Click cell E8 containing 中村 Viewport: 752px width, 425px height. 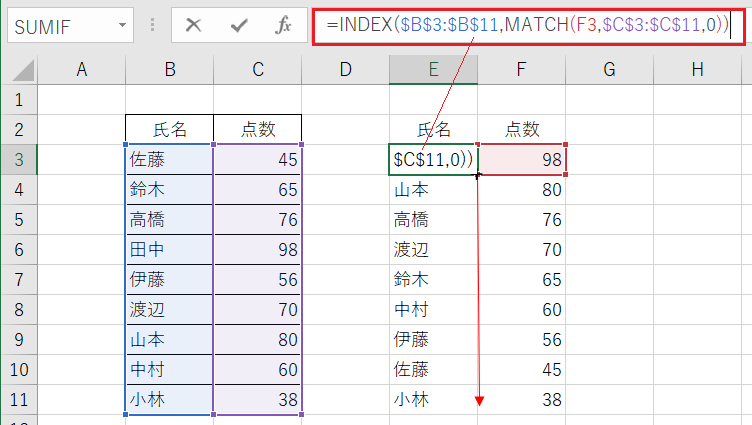tap(434, 309)
